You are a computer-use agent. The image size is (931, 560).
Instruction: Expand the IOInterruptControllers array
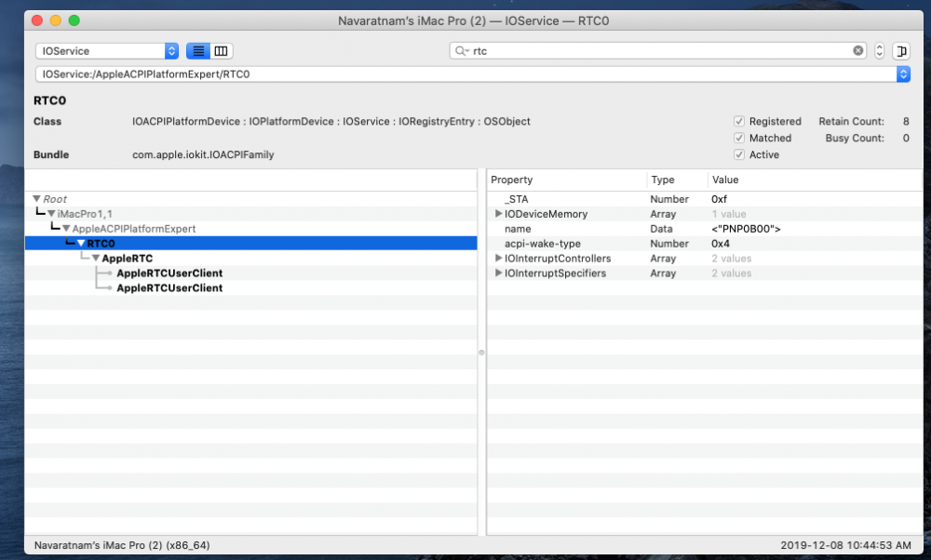(x=499, y=258)
